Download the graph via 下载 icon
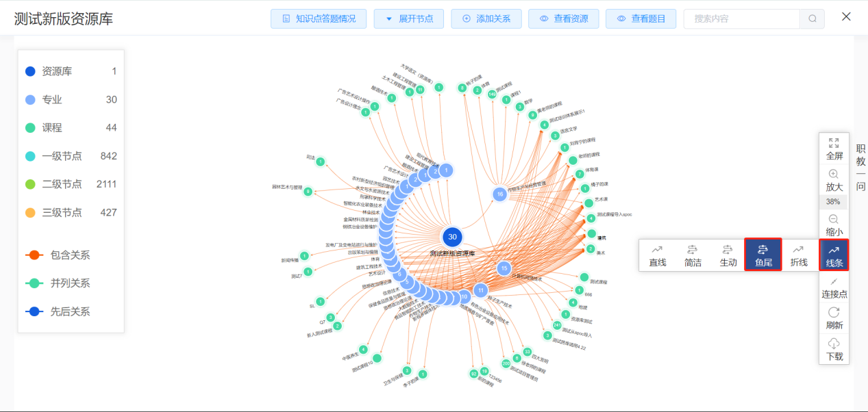The height and width of the screenshot is (412, 868). coord(834,344)
